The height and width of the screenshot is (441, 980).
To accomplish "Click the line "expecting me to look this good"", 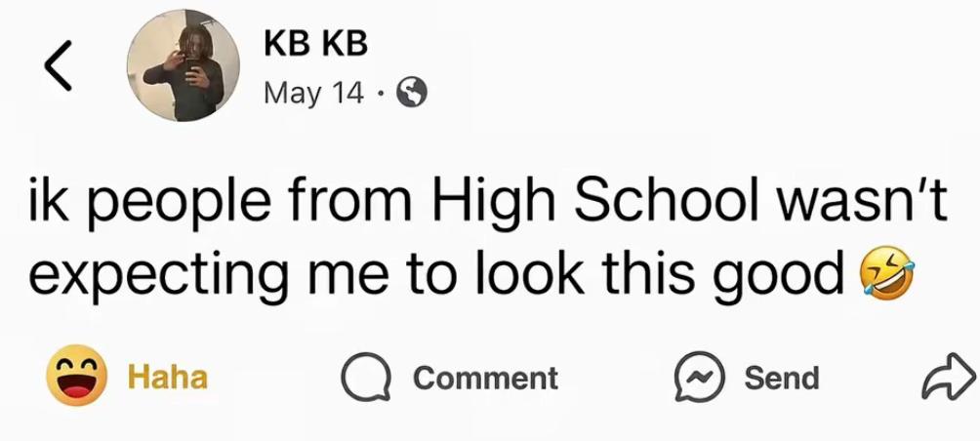I will [x=435, y=274].
